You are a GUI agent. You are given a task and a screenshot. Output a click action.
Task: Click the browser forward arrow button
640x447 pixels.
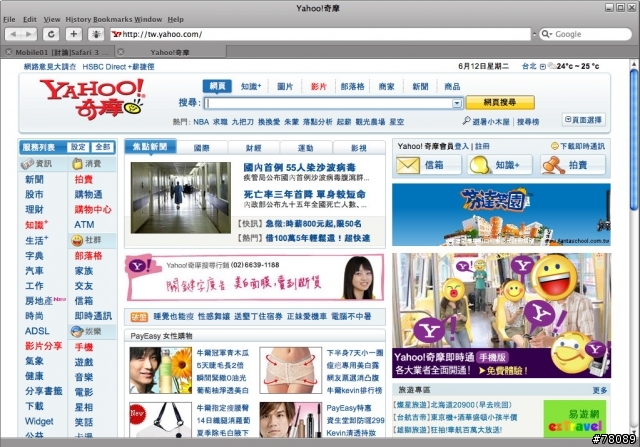tap(29, 34)
